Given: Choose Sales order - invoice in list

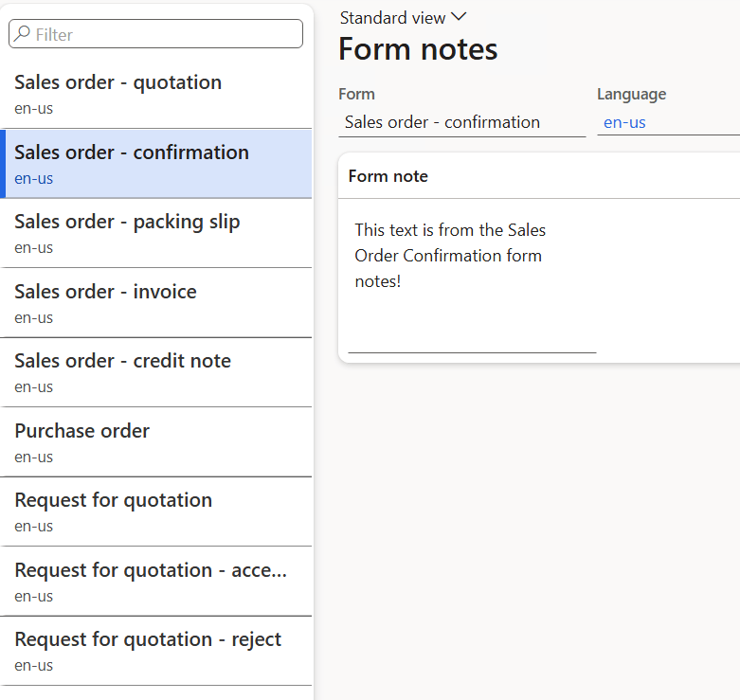Looking at the screenshot, I should [155, 303].
